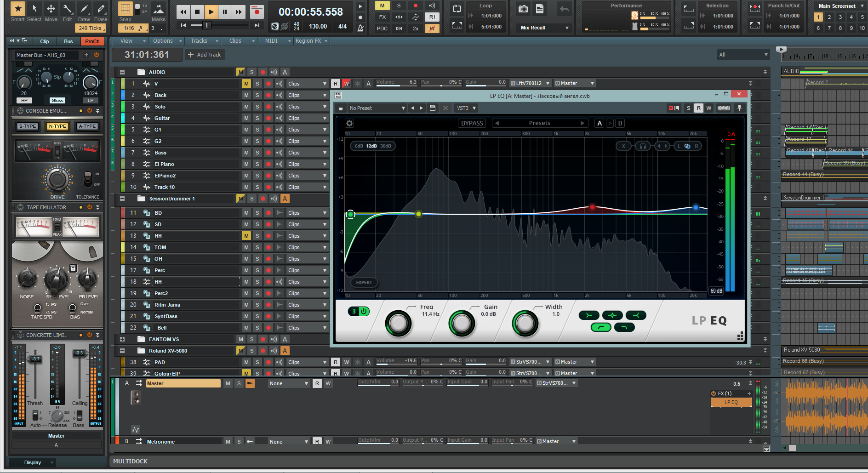Toggle band 3 power in LP EQ
The width and height of the screenshot is (868, 473).
point(364,311)
